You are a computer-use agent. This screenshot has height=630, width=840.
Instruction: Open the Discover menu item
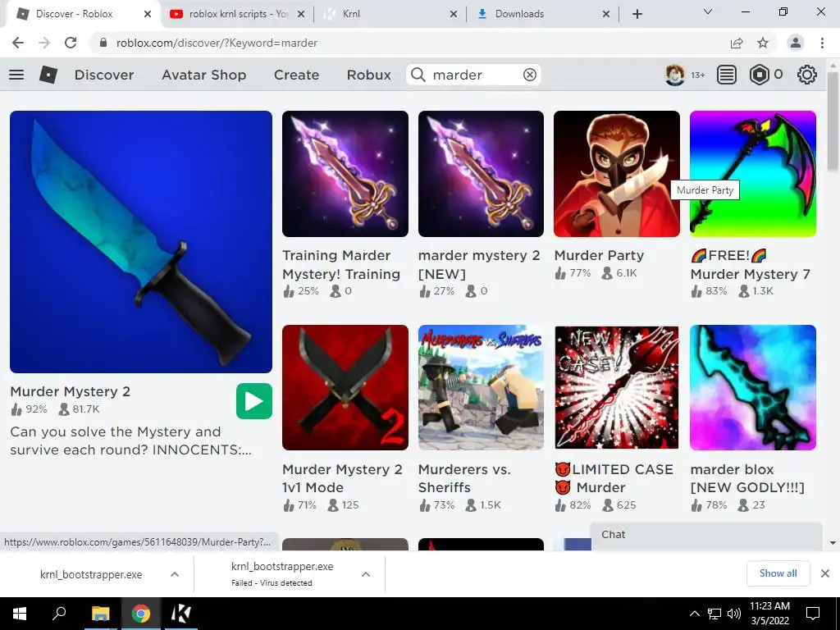point(104,75)
